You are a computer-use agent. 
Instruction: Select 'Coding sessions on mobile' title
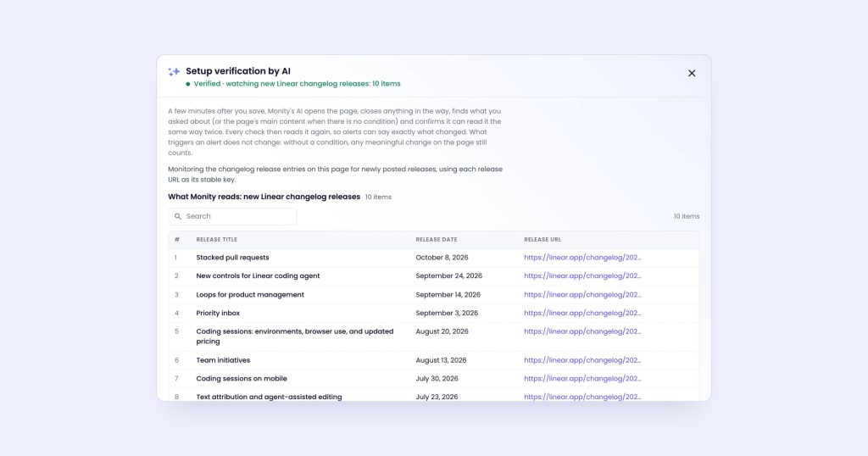[x=242, y=379]
